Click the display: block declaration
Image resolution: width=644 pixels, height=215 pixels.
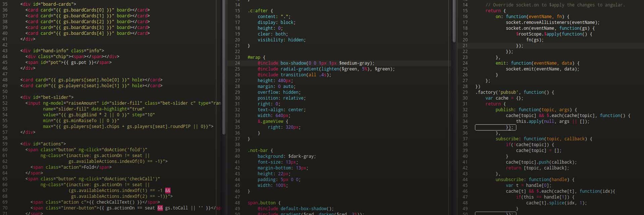point(277,23)
